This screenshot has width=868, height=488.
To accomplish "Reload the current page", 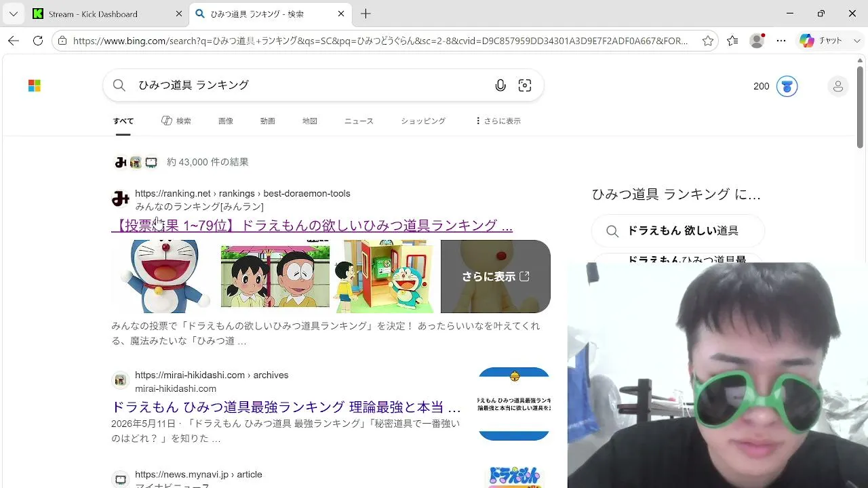I will click(x=38, y=41).
